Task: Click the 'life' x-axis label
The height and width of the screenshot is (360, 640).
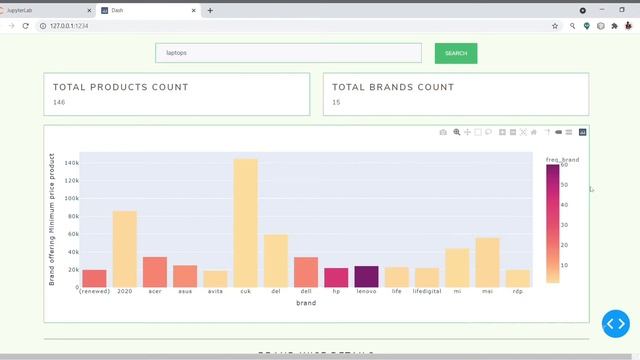Action: pos(396,291)
